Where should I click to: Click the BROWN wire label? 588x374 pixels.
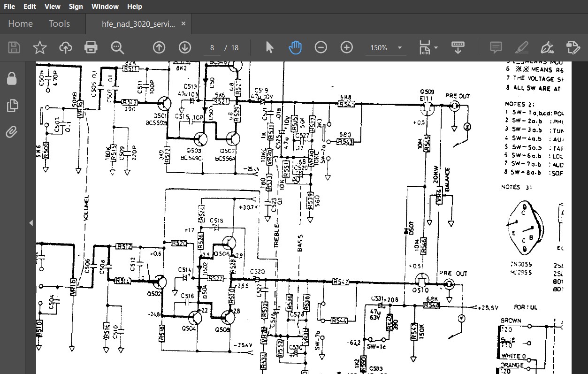click(x=511, y=321)
